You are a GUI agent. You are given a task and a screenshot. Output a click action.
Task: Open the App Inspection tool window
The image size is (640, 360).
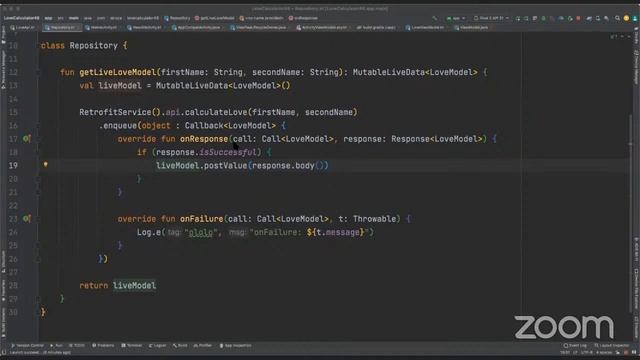(x=236, y=345)
